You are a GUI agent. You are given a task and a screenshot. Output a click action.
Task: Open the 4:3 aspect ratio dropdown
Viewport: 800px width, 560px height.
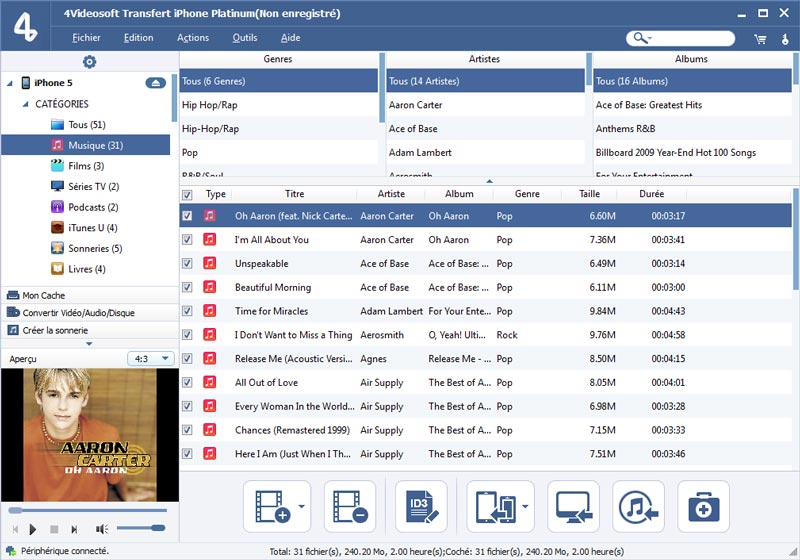coord(151,358)
